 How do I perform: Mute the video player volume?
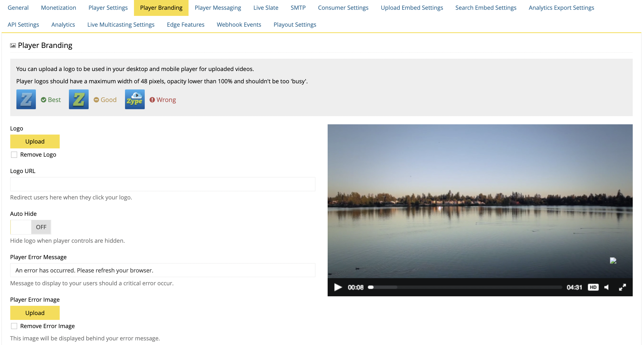tap(606, 287)
